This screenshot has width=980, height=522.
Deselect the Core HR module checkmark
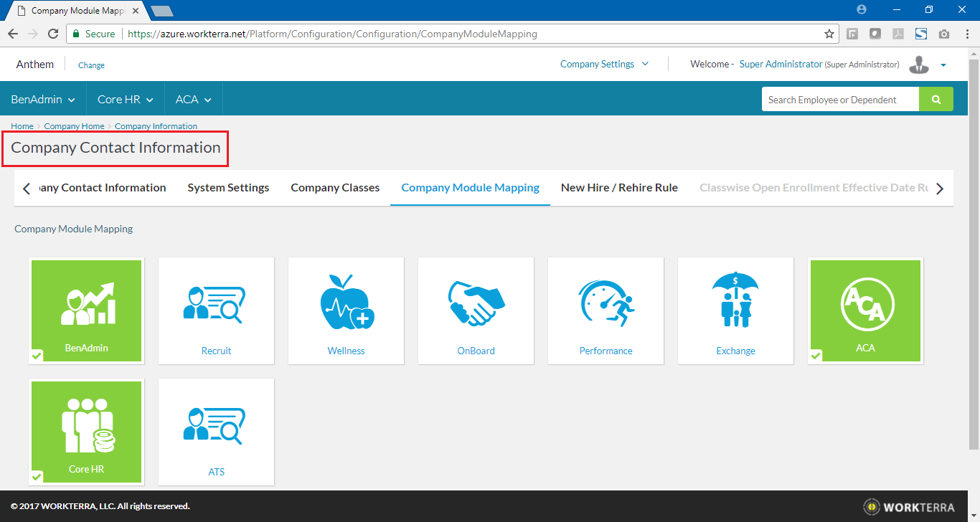click(37, 477)
